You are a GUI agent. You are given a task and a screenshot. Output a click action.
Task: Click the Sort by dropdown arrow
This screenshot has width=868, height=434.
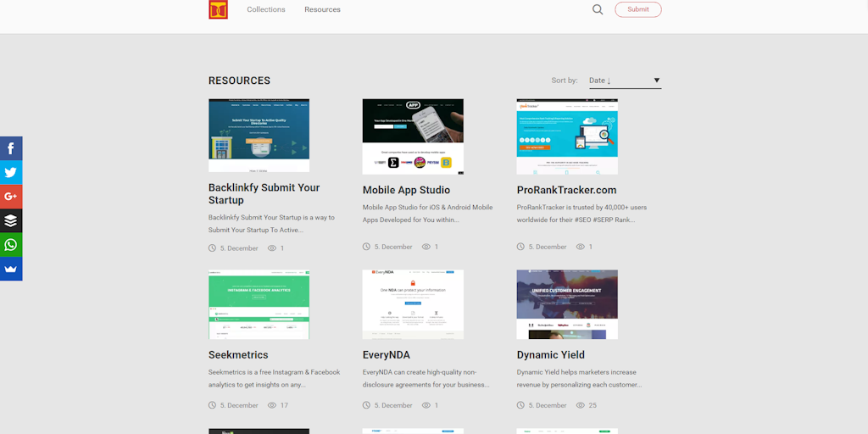[x=657, y=81]
